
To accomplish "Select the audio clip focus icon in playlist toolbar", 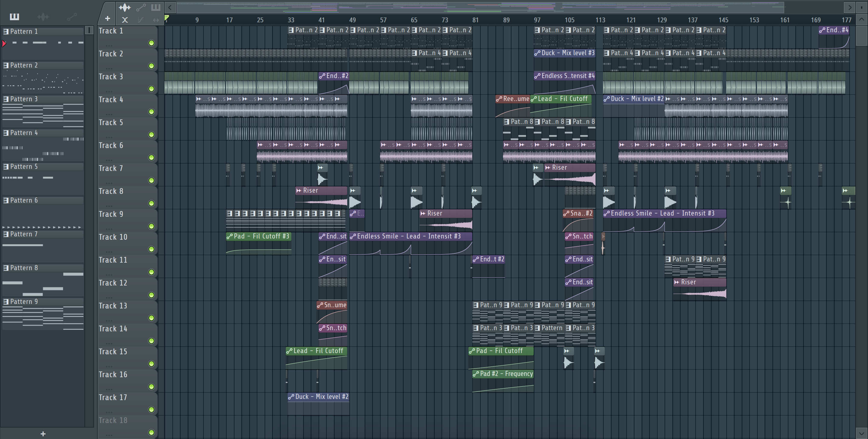I will [125, 8].
